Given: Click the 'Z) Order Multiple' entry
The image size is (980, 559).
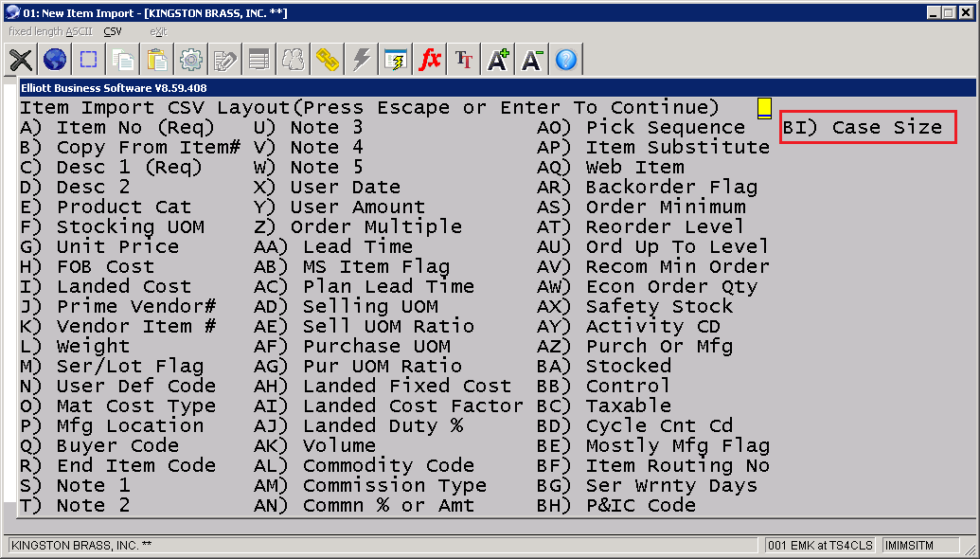Looking at the screenshot, I should (x=358, y=227).
